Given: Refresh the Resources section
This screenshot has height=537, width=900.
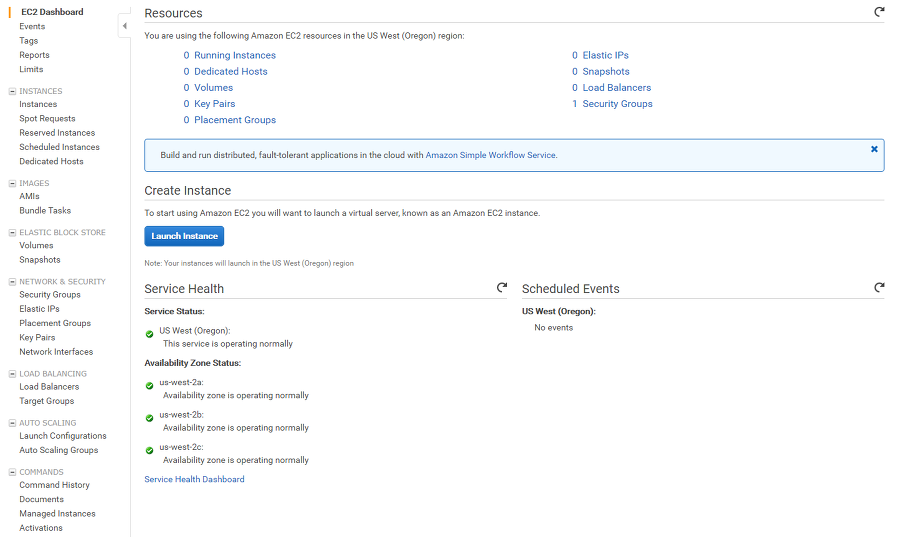Looking at the screenshot, I should point(879,12).
